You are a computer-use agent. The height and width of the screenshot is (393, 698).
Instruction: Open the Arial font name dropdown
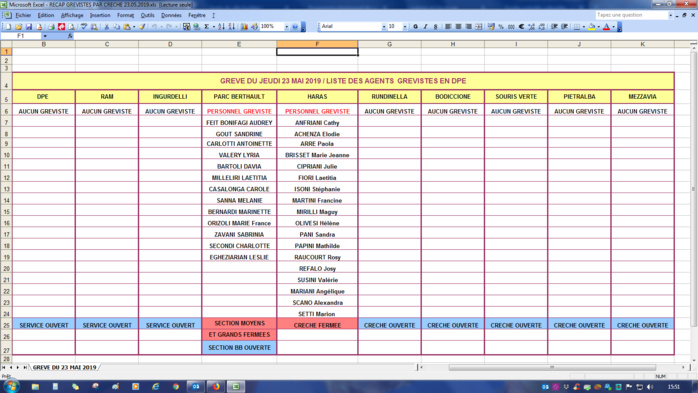tap(384, 27)
